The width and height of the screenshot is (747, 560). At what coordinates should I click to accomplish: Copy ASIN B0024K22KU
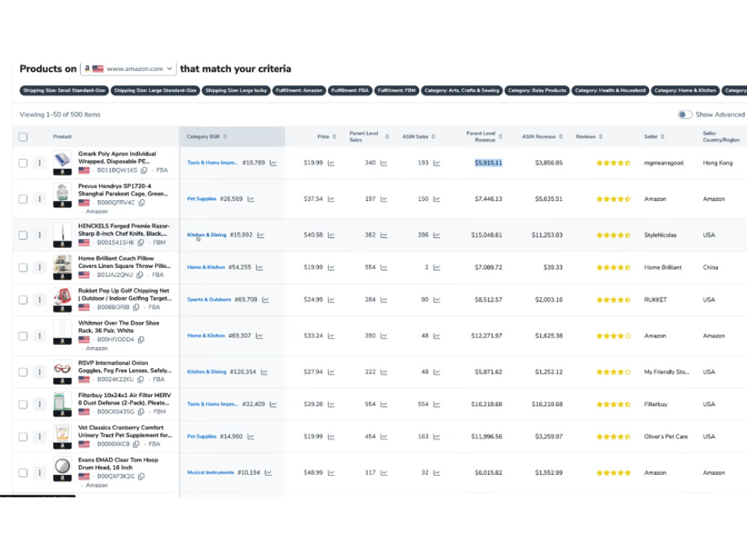pyautogui.click(x=140, y=380)
